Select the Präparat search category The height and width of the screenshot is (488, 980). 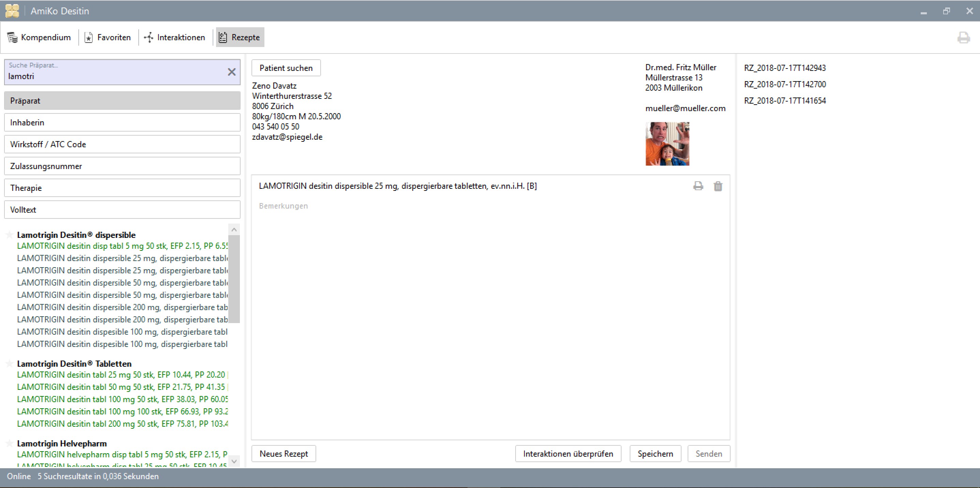pyautogui.click(x=122, y=101)
